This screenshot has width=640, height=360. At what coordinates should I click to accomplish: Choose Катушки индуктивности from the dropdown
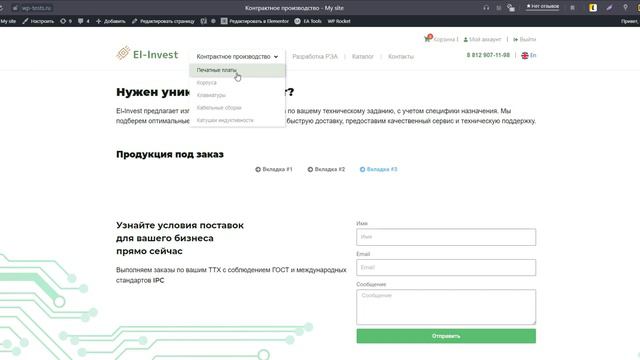237,120
